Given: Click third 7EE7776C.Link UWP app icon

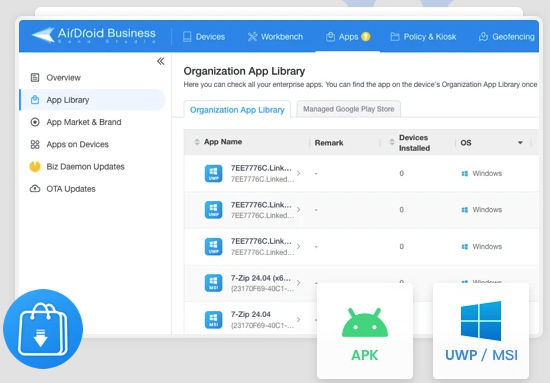Looking at the screenshot, I should [213, 247].
